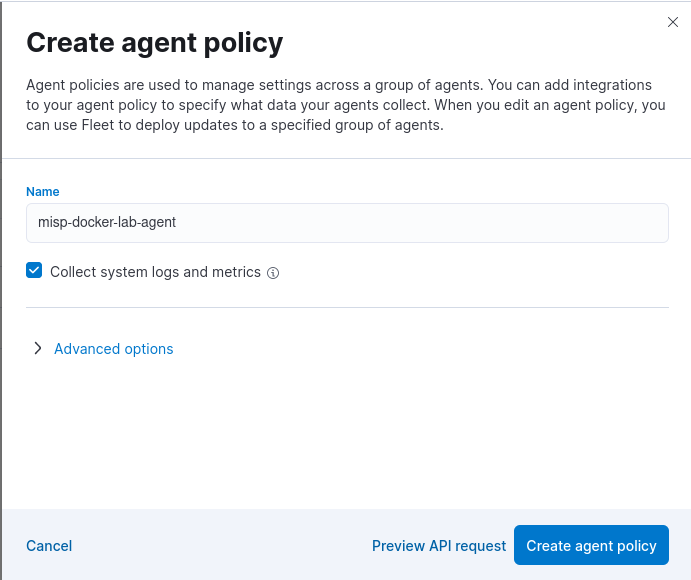Click the Name field label
The height and width of the screenshot is (580, 691).
point(43,192)
